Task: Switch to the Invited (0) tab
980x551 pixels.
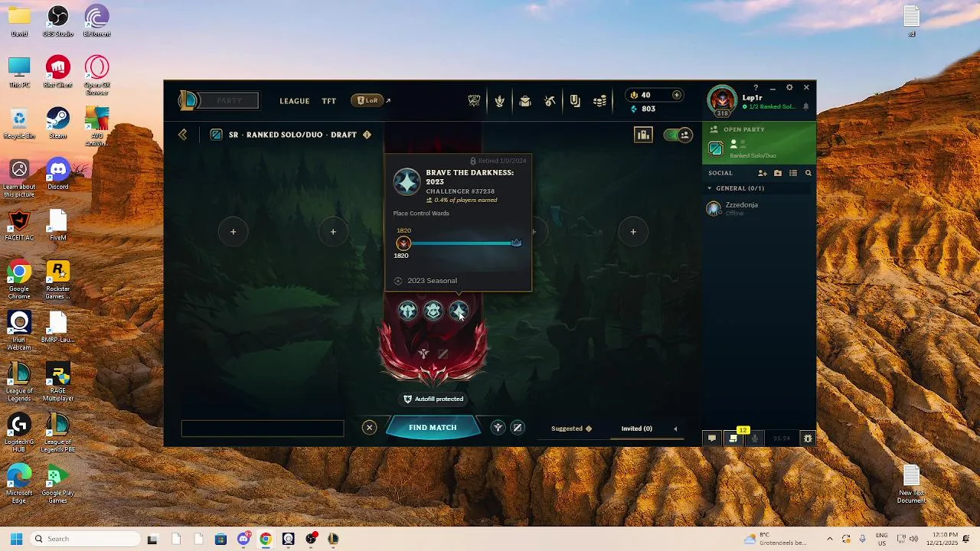Action: (636, 429)
